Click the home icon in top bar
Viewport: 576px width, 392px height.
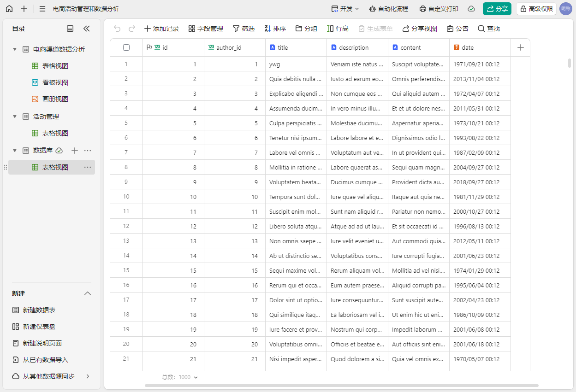tap(9, 9)
